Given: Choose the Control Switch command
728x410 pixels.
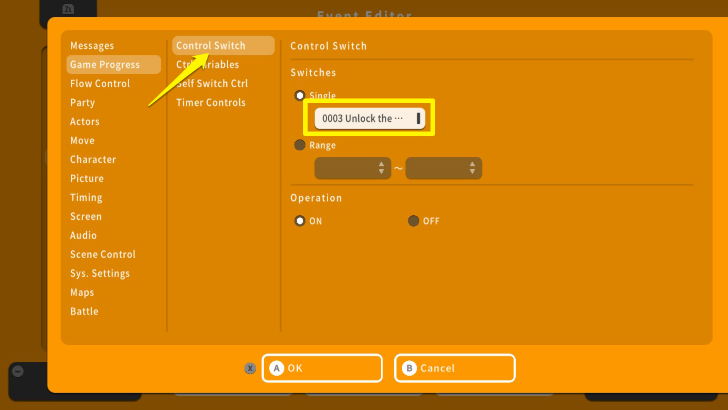Looking at the screenshot, I should click(x=223, y=46).
